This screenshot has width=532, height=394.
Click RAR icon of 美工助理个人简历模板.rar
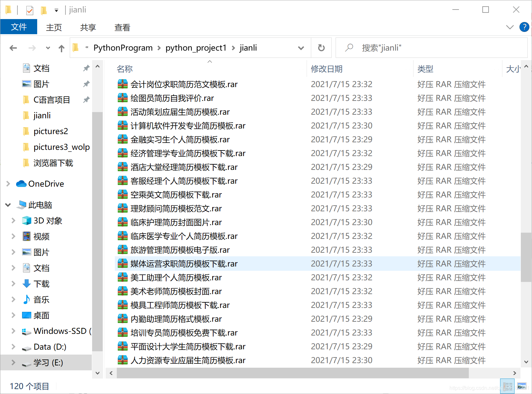click(x=123, y=277)
